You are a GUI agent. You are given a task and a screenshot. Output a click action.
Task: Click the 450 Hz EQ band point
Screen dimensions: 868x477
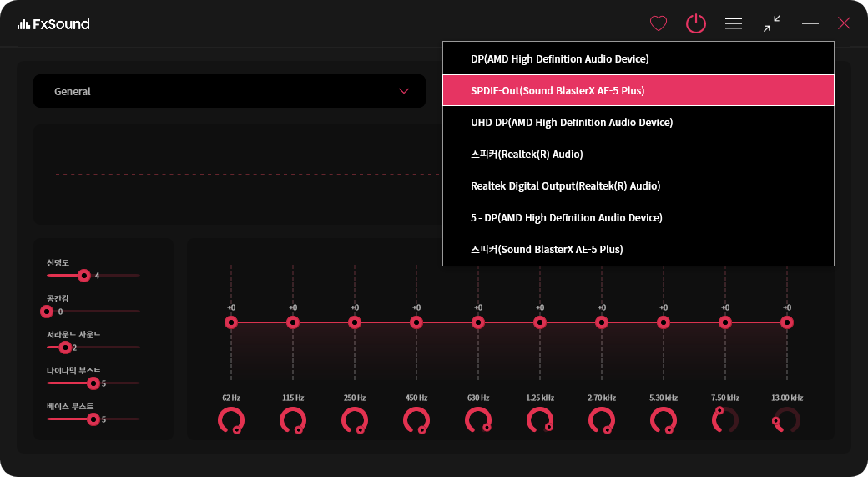click(416, 322)
